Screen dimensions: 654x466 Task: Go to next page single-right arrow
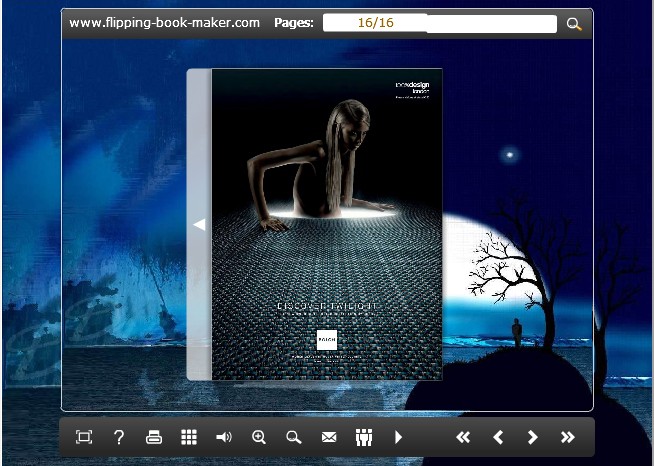point(533,437)
